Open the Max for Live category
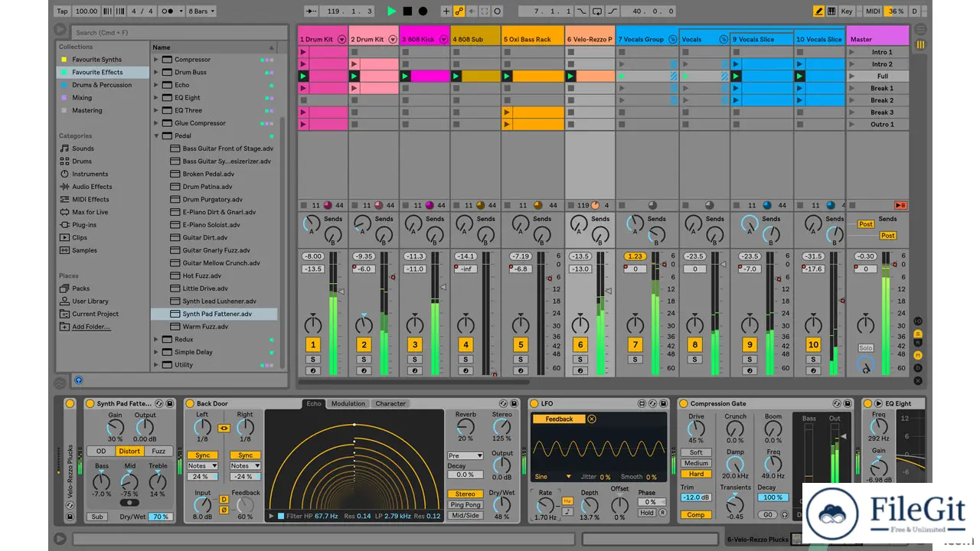 tap(90, 212)
